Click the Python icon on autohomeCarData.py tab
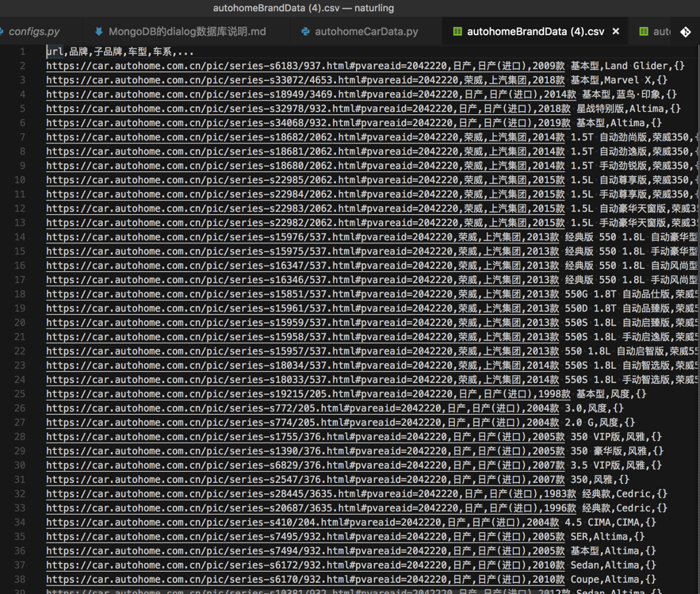The image size is (700, 594). [x=306, y=31]
